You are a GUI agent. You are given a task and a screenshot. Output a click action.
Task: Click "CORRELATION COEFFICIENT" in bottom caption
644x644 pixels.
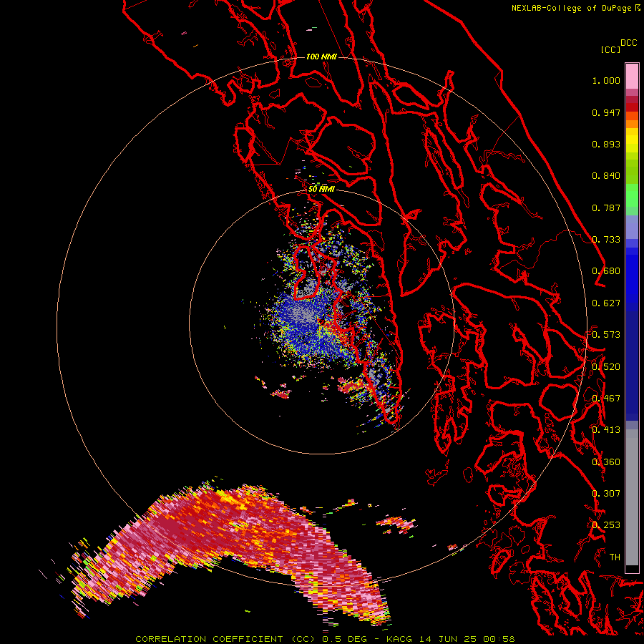[x=209, y=639]
